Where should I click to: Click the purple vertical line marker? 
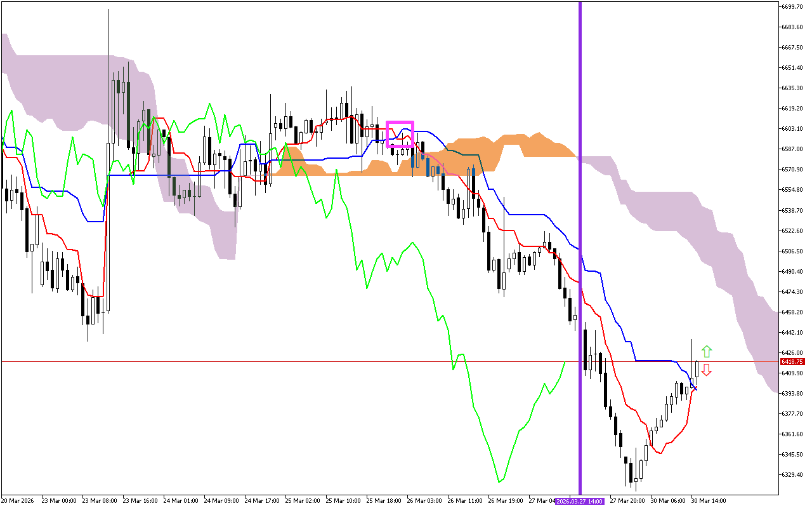579,254
